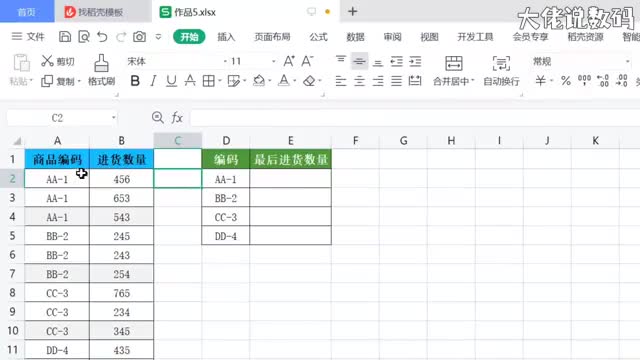Switch to the Insert ribbon tab

(226, 37)
